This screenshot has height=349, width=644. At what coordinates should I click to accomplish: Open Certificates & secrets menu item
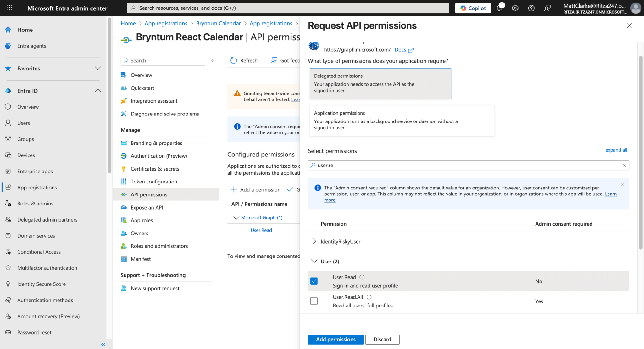point(155,169)
